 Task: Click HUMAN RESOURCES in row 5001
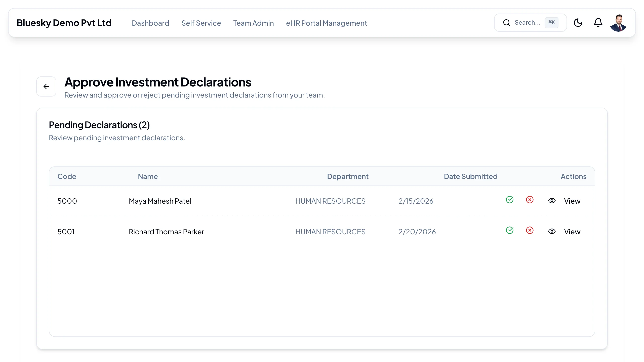pyautogui.click(x=330, y=232)
